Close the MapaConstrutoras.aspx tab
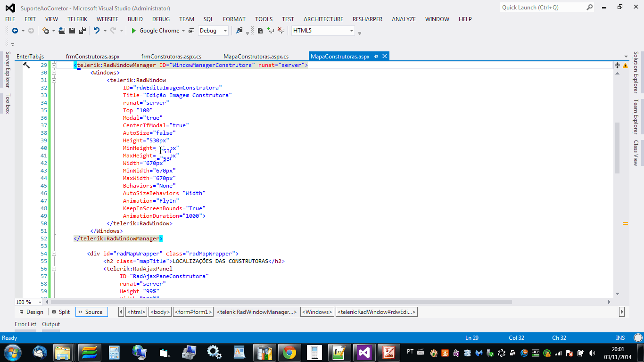This screenshot has height=362, width=644. tap(385, 56)
